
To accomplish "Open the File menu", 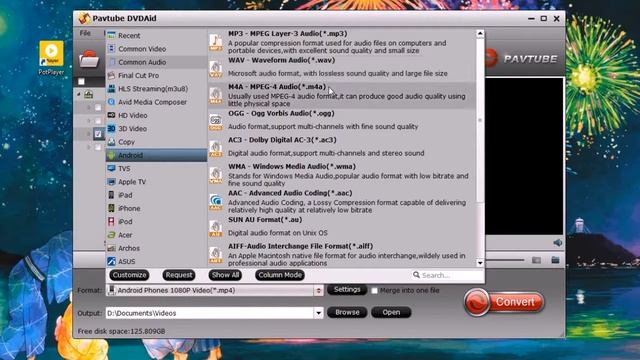I will click(x=85, y=33).
